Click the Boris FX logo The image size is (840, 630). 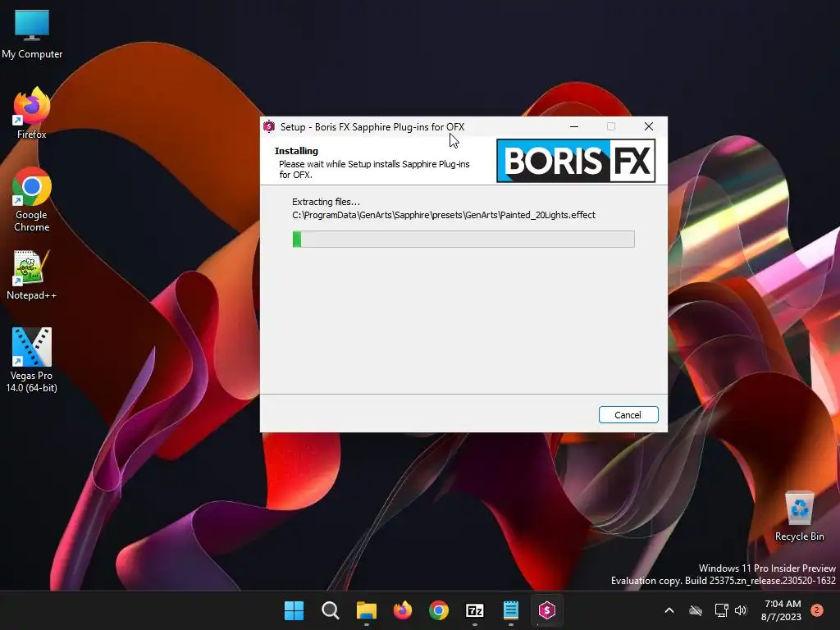[x=576, y=161]
